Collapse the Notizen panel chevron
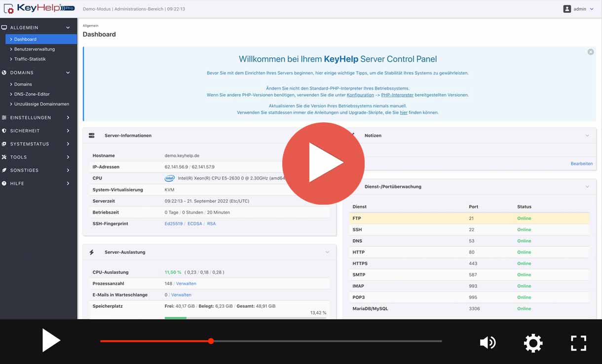Viewport: 602px width, 364px height. pyautogui.click(x=587, y=135)
